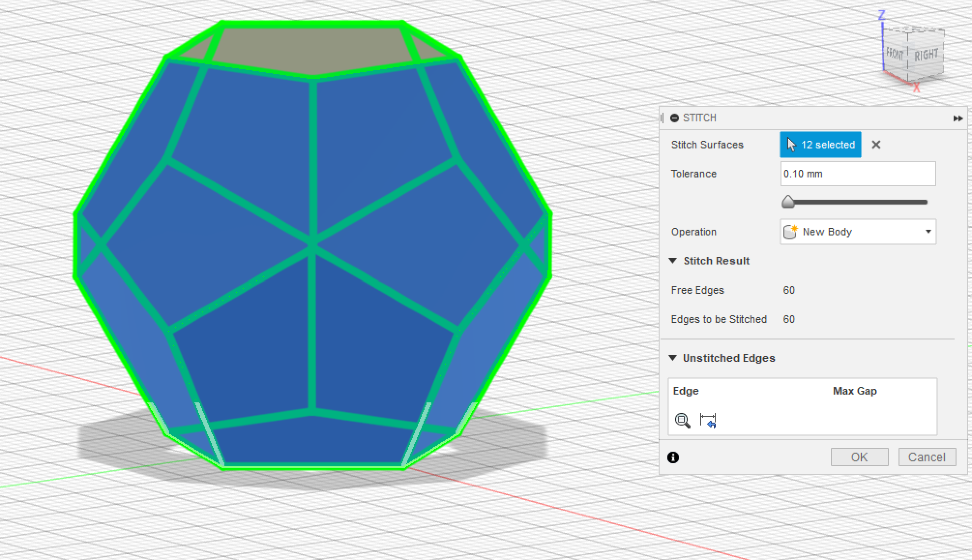The height and width of the screenshot is (560, 972).
Task: Collapse the STITCH dialog with minus icon
Action: coord(675,118)
